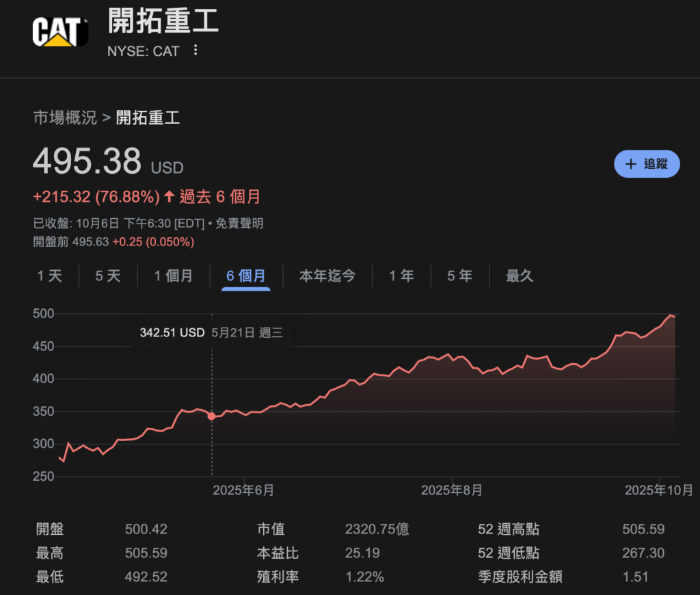Screen dimensions: 700x595
Task: Show the 1 個月 chart range
Action: [173, 276]
